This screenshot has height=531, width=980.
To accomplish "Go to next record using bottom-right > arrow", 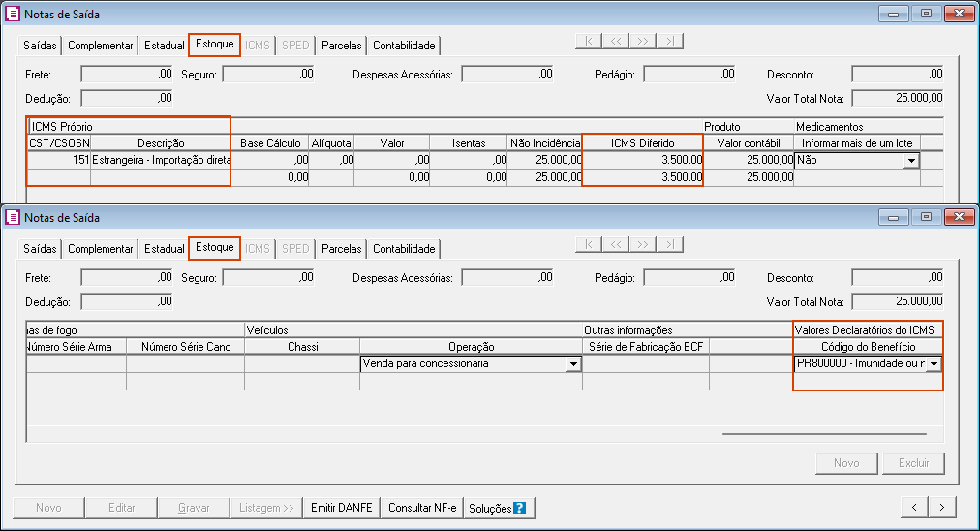I will click(942, 507).
